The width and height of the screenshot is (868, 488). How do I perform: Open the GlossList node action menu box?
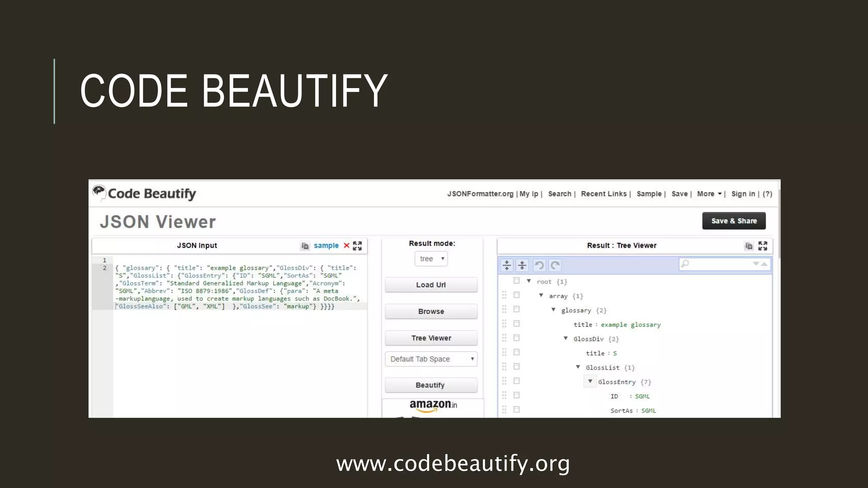(x=516, y=366)
